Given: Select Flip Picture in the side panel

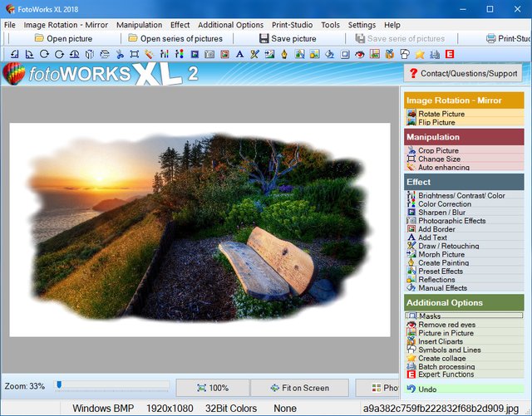Looking at the screenshot, I should [464, 122].
